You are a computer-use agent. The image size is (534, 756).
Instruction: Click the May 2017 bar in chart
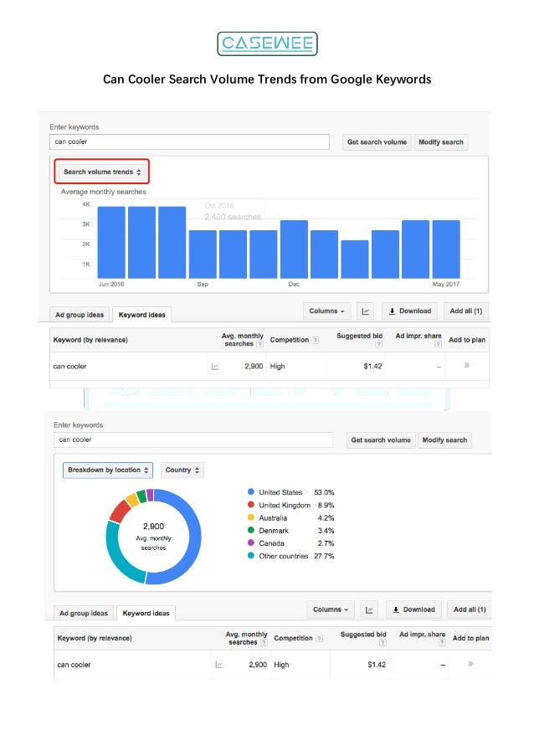446,249
